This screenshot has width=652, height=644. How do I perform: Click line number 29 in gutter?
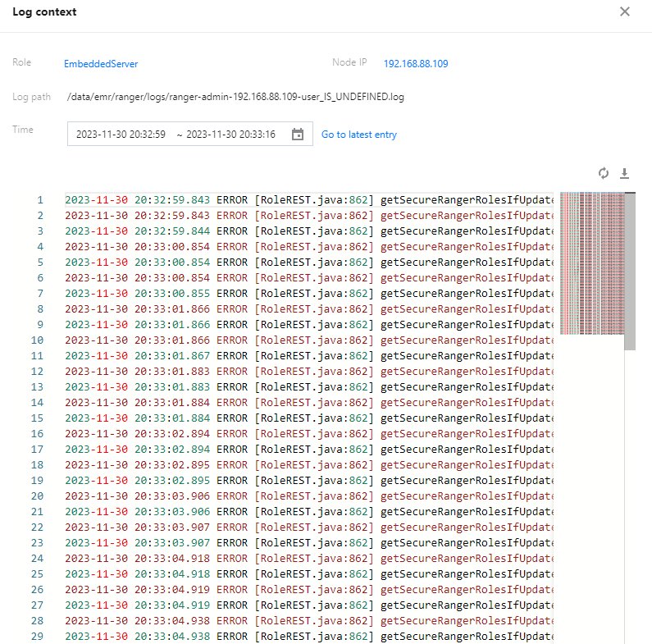pyautogui.click(x=37, y=636)
